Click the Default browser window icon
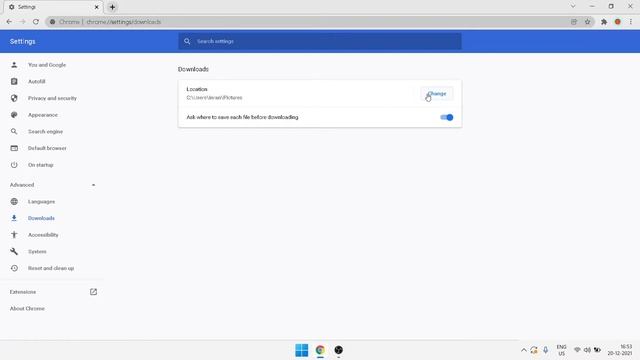 click(14, 148)
